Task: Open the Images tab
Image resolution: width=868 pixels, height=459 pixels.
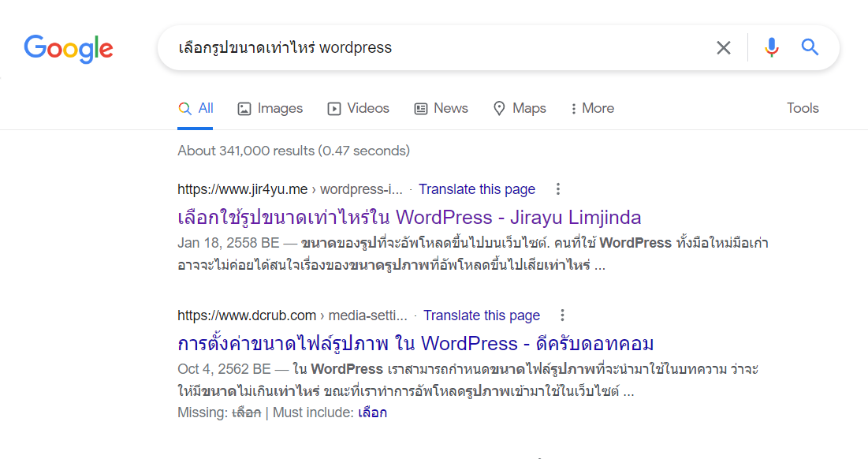Action: point(270,109)
